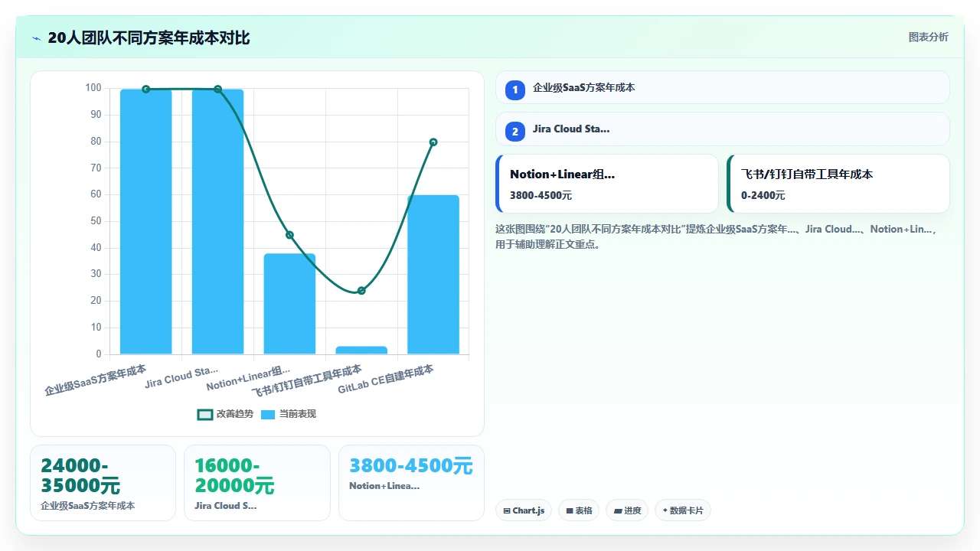This screenshot has height=551, width=980.
Task: Click the 16000-20000元 stat card
Action: coord(257,483)
